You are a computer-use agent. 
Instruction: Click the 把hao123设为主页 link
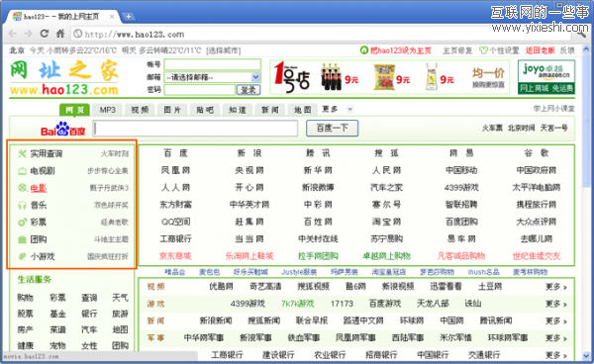click(x=400, y=50)
